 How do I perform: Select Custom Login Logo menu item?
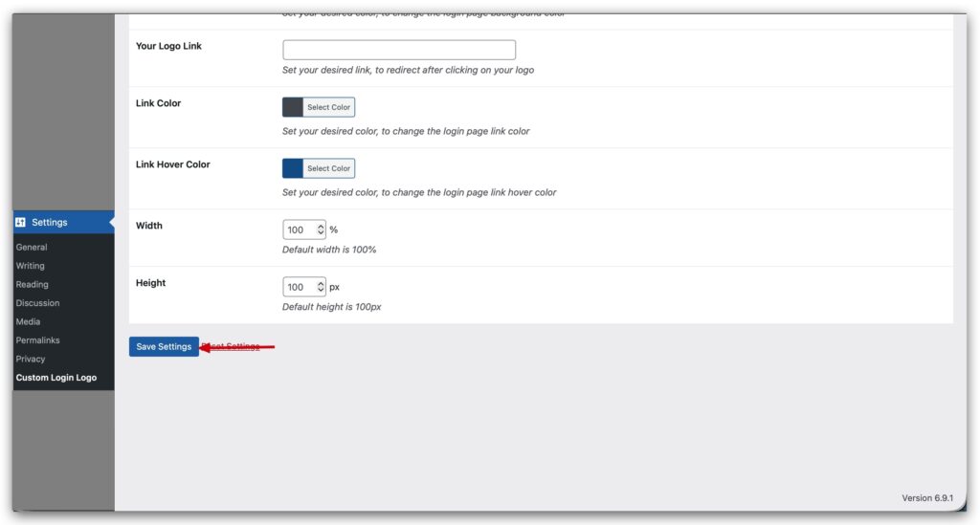point(56,378)
